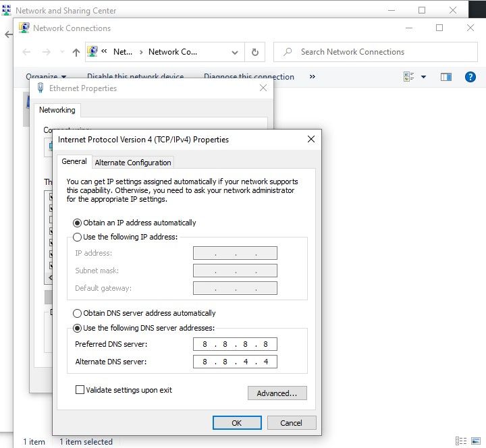This screenshot has height=448, width=486.
Task: Select Obtain an IP address automatically
Action: click(x=78, y=223)
